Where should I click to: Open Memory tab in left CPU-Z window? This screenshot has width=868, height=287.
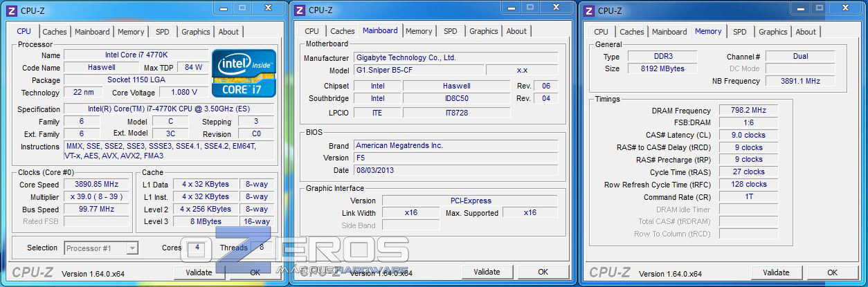pos(131,32)
